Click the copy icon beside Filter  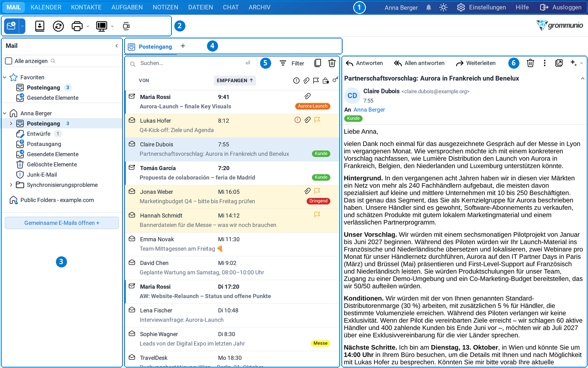[x=318, y=63]
